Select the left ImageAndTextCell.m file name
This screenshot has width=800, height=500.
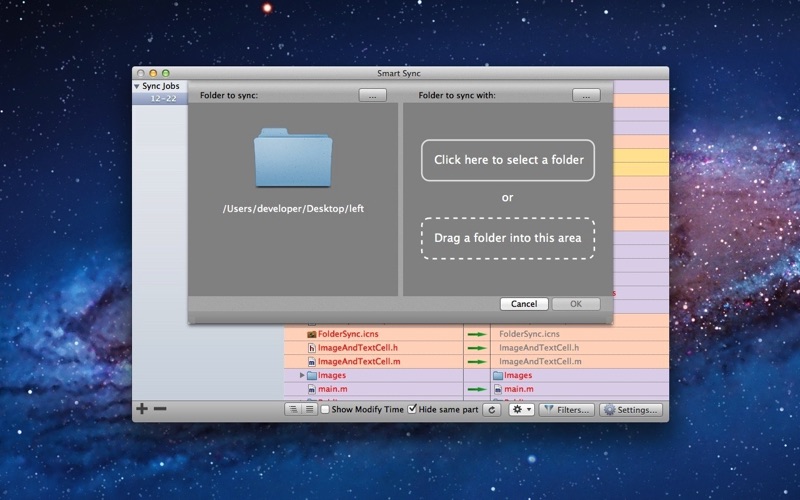[x=359, y=362]
